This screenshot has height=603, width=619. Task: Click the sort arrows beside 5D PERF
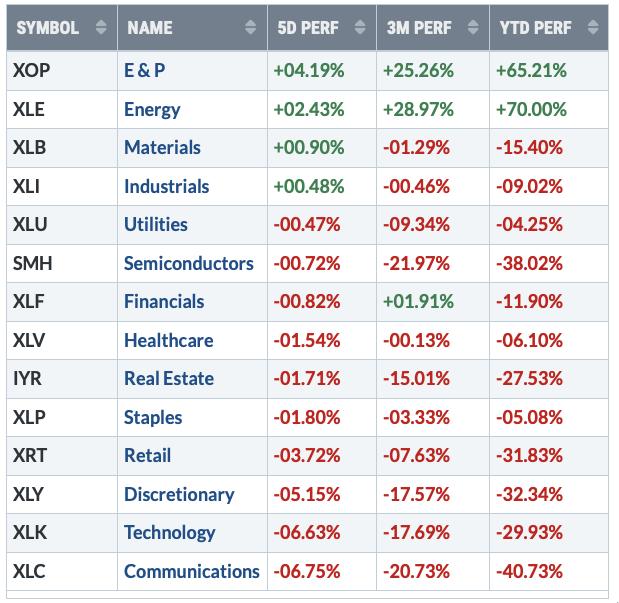(360, 29)
